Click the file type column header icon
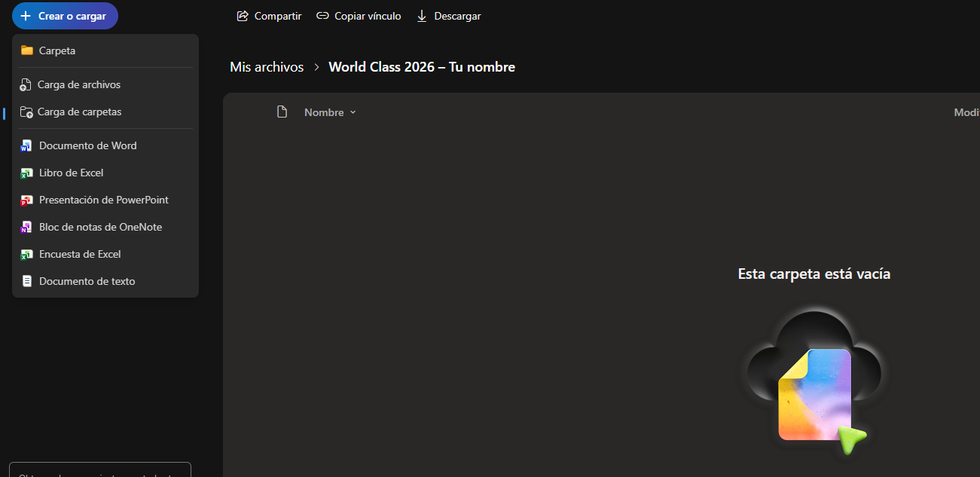Image resolution: width=980 pixels, height=477 pixels. pyautogui.click(x=282, y=111)
